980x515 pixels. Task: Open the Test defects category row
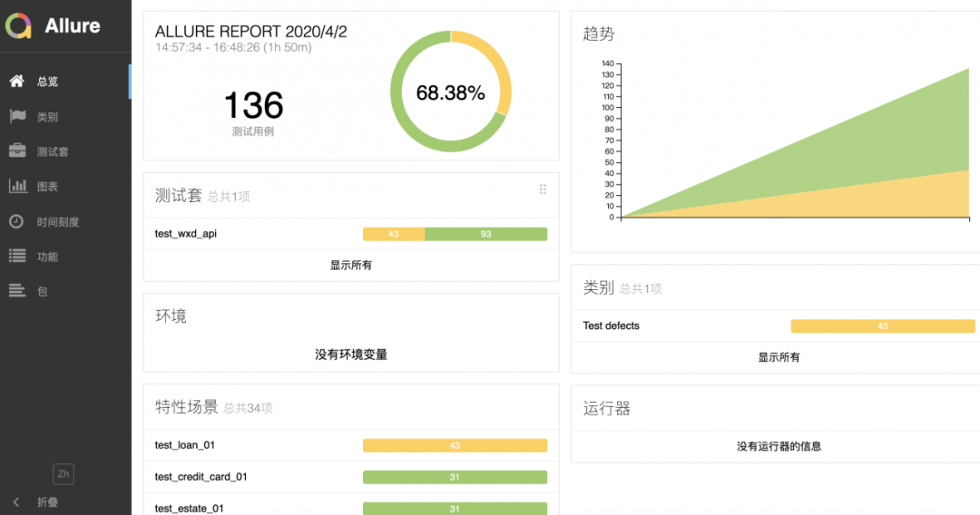[x=776, y=326]
